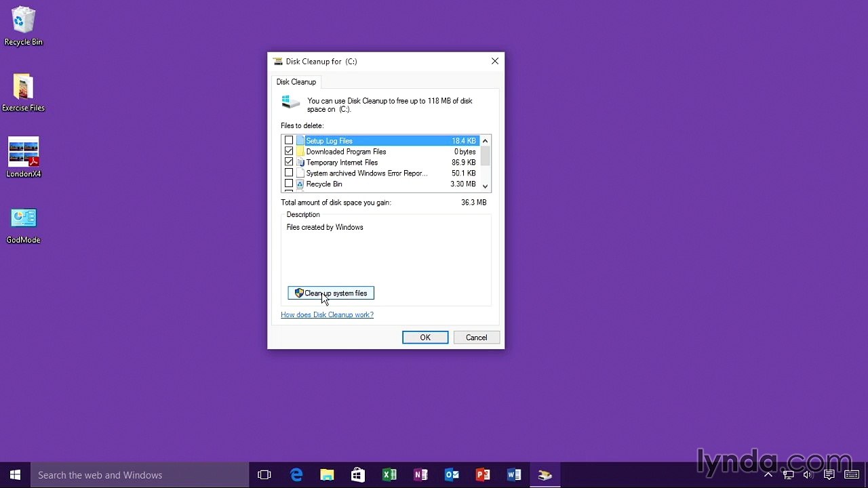The image size is (868, 488).
Task: Click the Files created by Windows description
Action: (325, 228)
